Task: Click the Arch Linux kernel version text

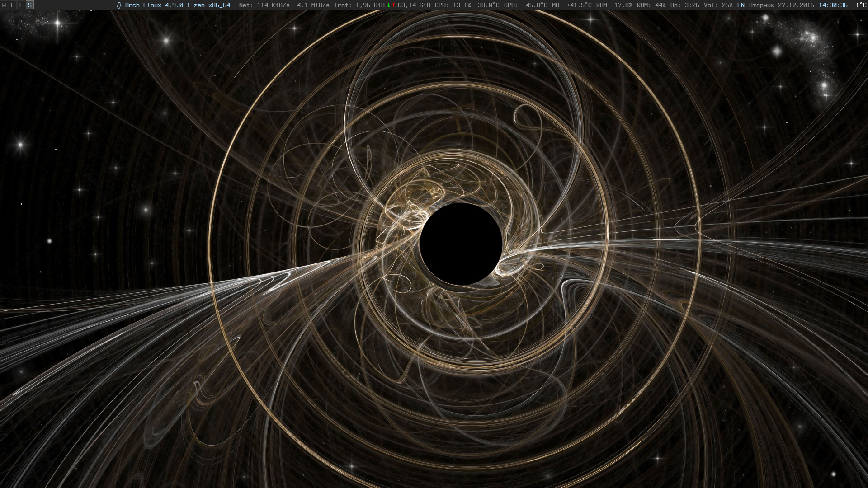Action: (x=177, y=5)
